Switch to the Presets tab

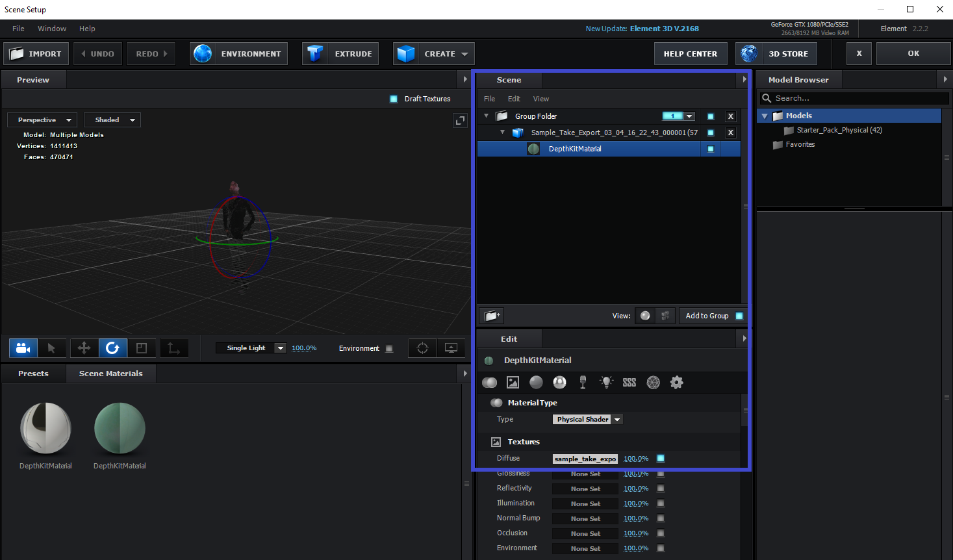pyautogui.click(x=33, y=374)
